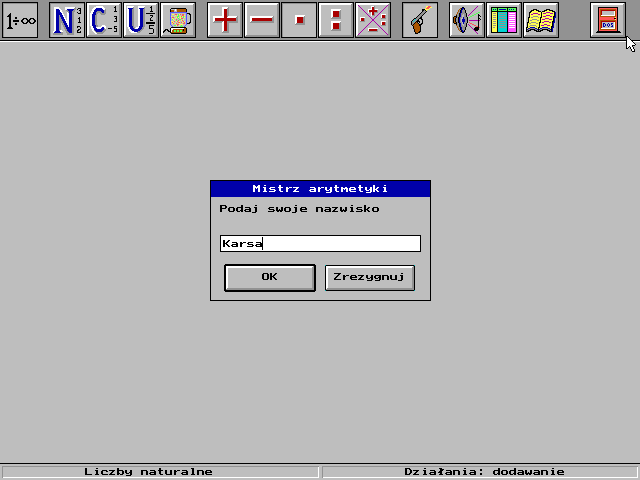The width and height of the screenshot is (640, 480).
Task: Choose the multiplication dot icon
Action: [x=299, y=20]
